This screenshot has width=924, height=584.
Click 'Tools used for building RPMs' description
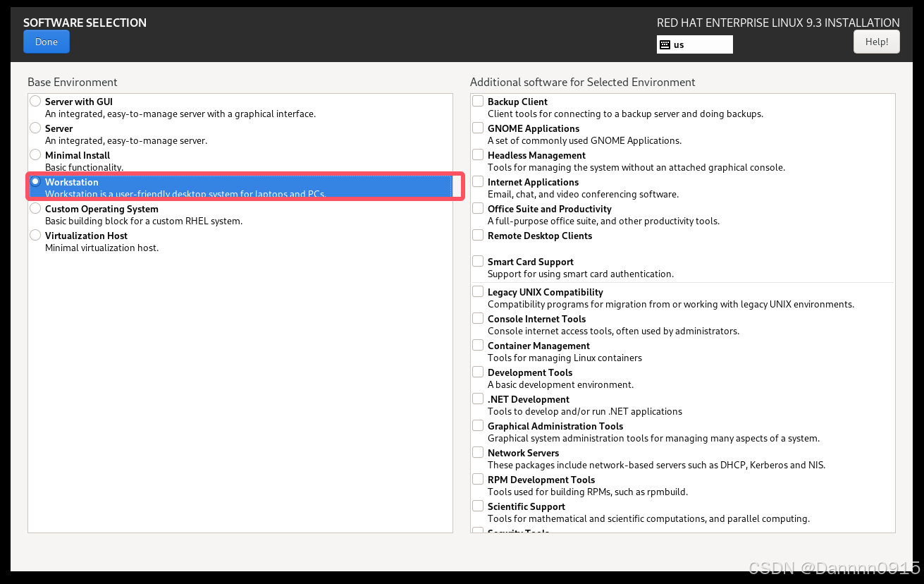(x=588, y=492)
